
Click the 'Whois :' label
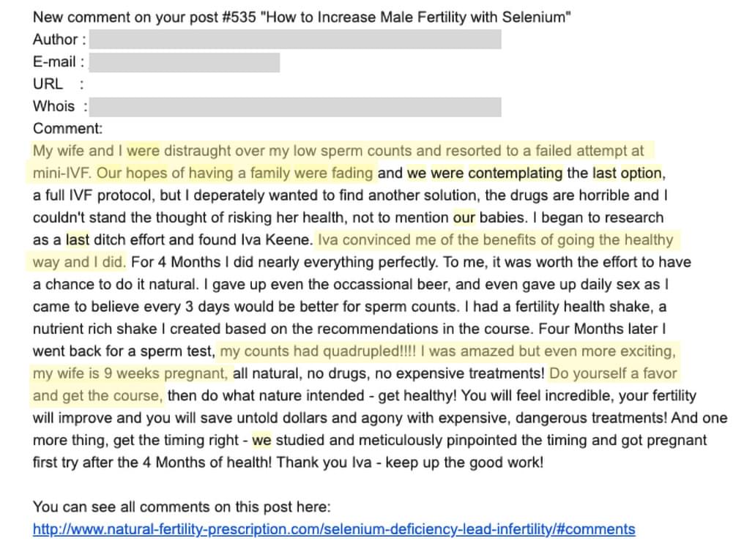(60, 106)
